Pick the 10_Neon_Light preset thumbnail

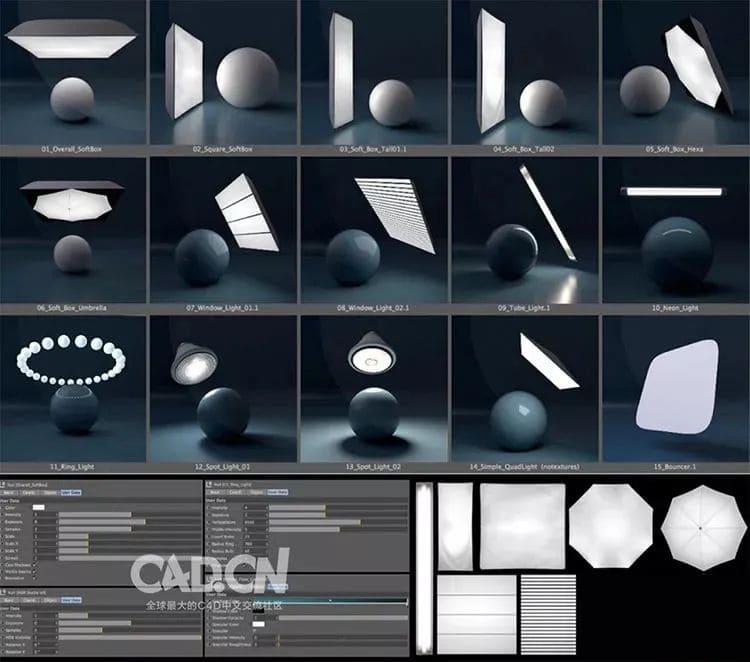coord(674,228)
